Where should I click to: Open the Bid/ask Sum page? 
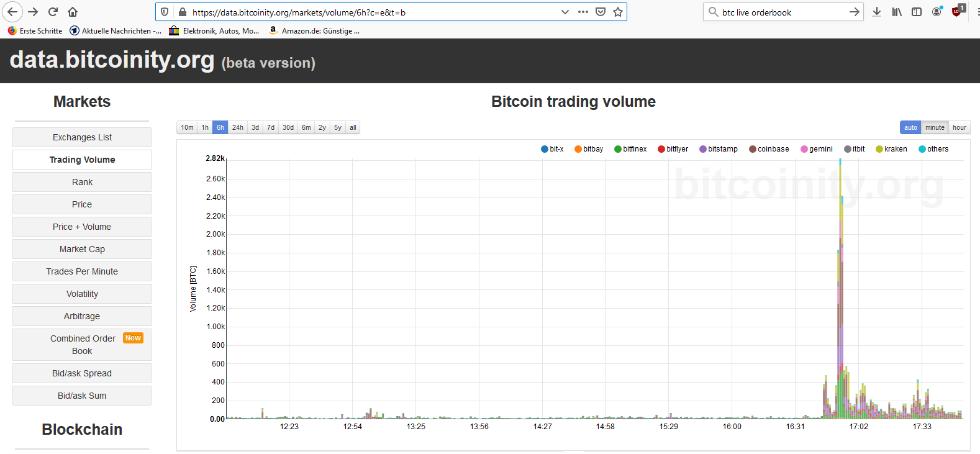click(x=82, y=396)
